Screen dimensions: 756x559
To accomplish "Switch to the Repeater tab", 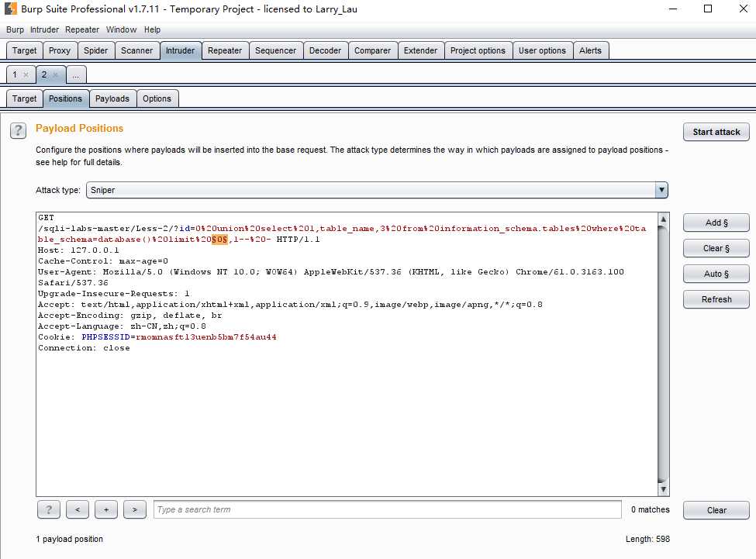I will 225,50.
